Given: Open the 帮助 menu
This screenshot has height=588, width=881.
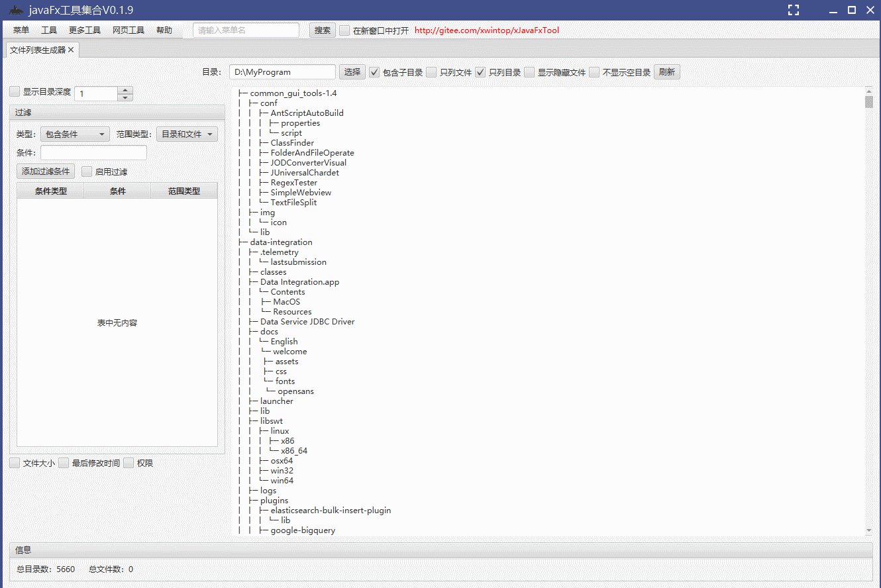Looking at the screenshot, I should pyautogui.click(x=164, y=30).
